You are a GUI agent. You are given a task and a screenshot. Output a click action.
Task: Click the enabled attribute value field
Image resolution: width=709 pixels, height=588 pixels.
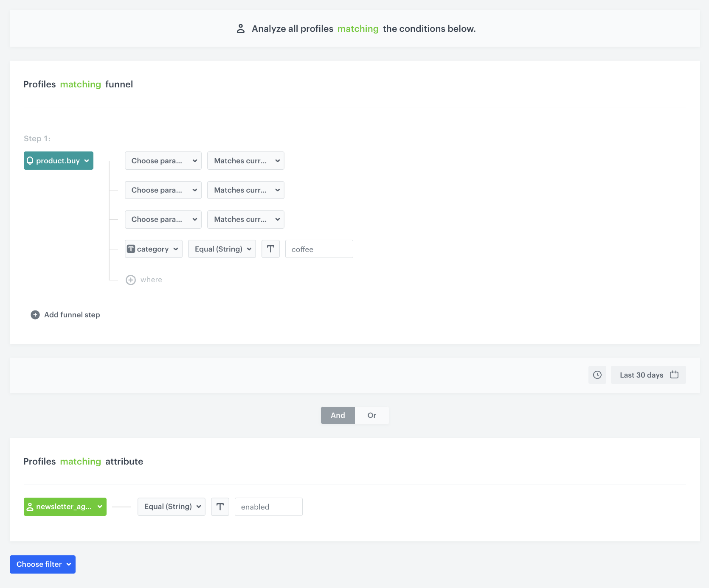pyautogui.click(x=268, y=507)
